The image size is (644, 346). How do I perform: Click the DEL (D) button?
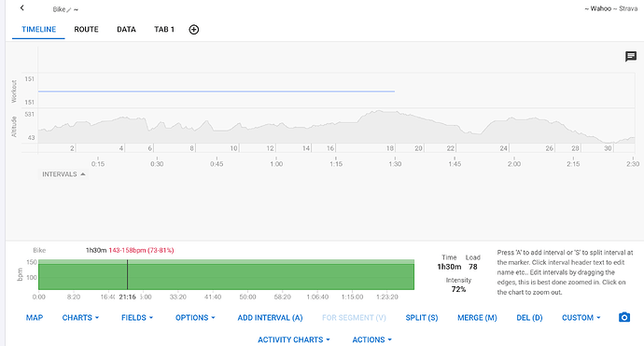tap(529, 318)
